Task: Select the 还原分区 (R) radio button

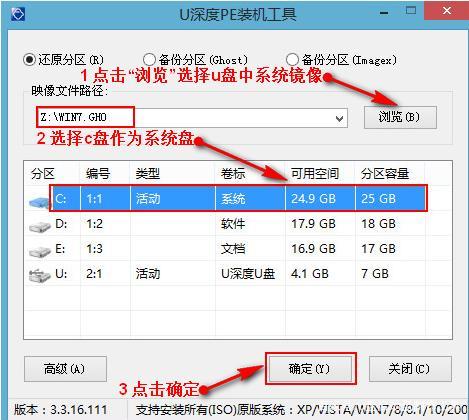Action: click(29, 60)
